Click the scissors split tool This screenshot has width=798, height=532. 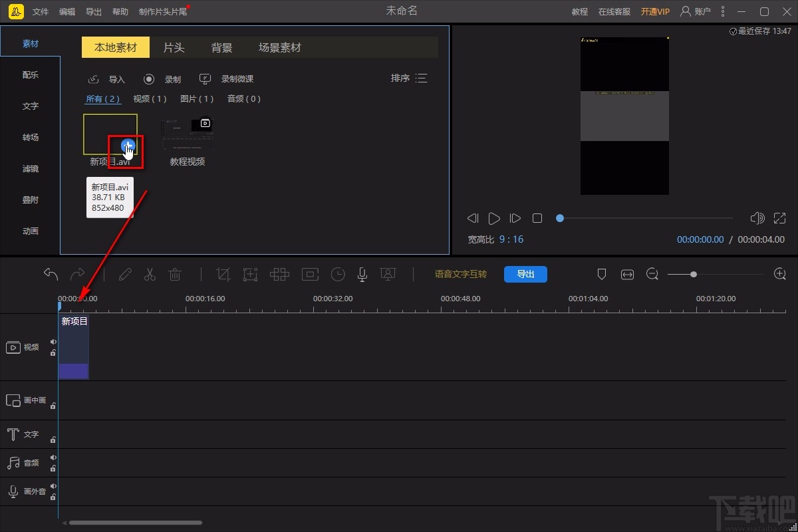pos(150,274)
